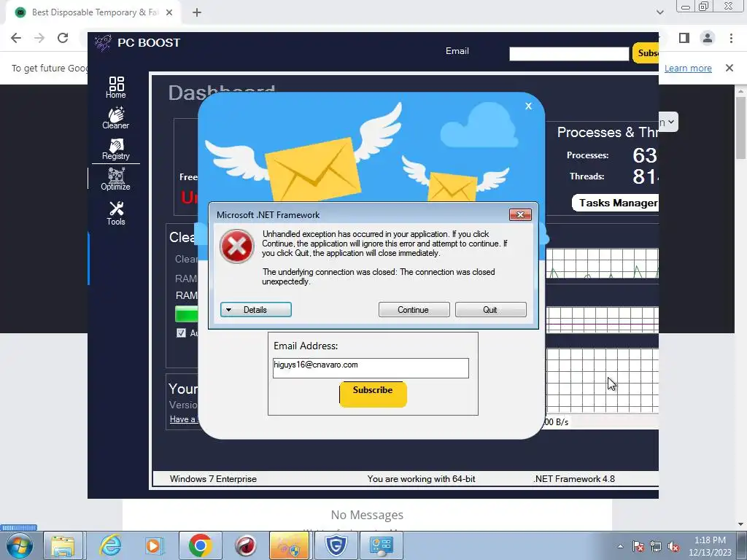Close the Best Disposable Temporary tab

pos(169,12)
